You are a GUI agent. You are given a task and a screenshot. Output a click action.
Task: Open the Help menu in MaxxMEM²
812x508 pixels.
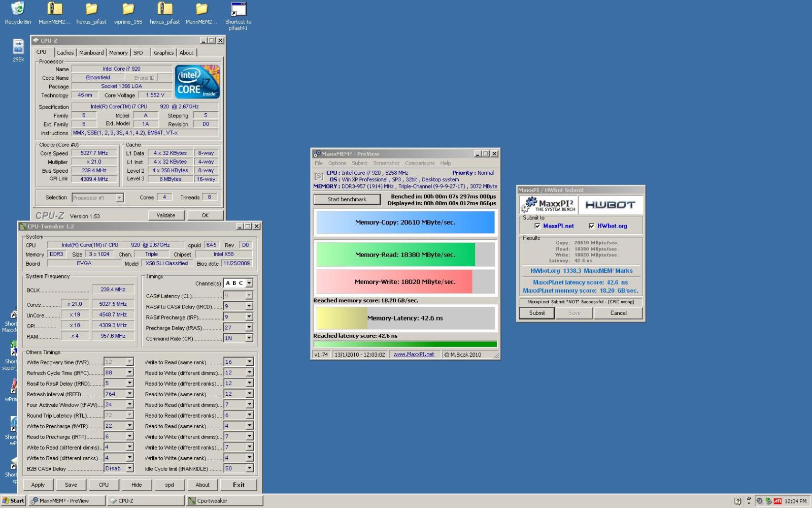(445, 164)
